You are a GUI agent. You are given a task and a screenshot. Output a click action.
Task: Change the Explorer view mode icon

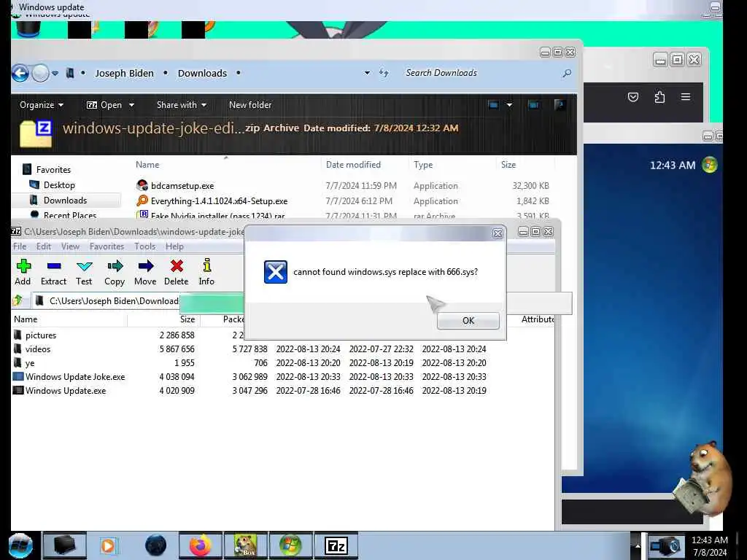(x=493, y=105)
